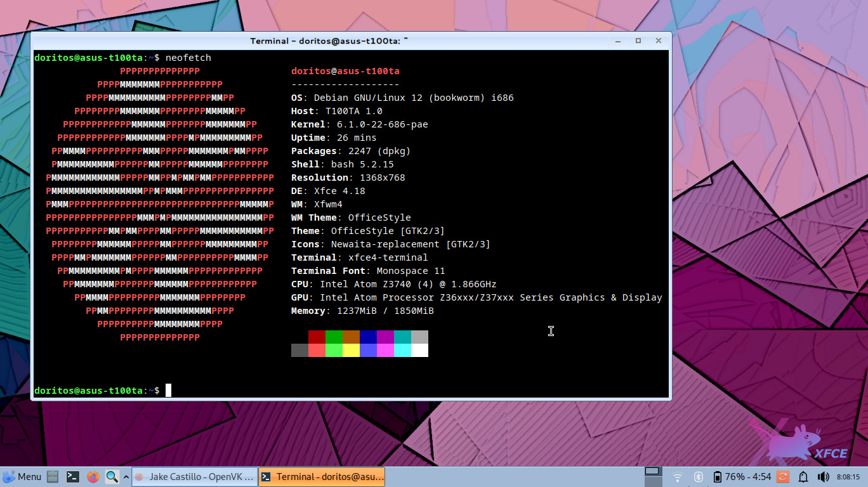Switch to the top workspace in pager
868x487 pixels.
[x=652, y=471]
